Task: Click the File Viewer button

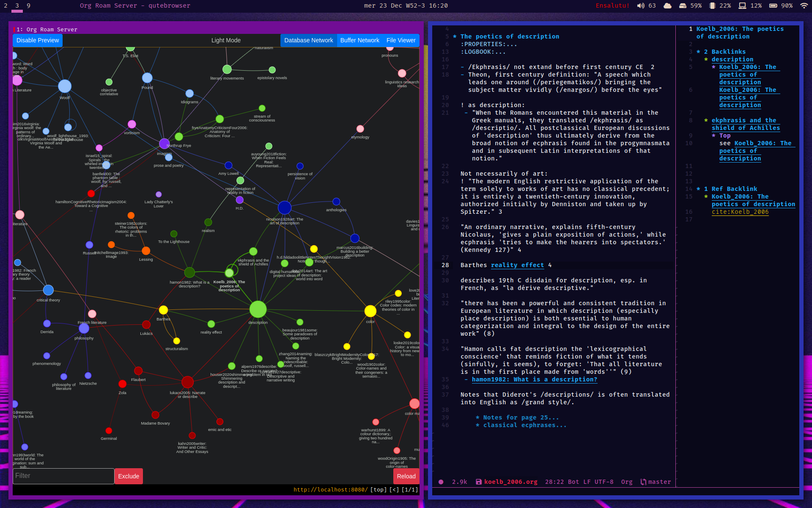Action: click(400, 40)
